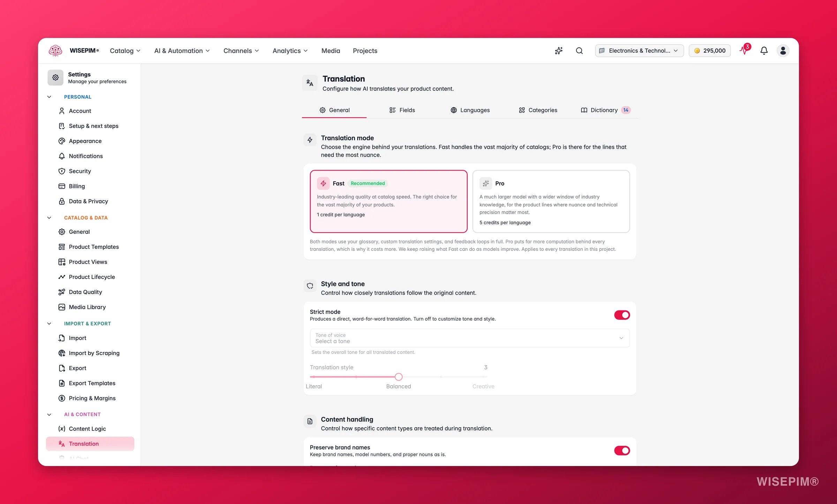
Task: Click the Data Quality icon
Action: [62, 292]
